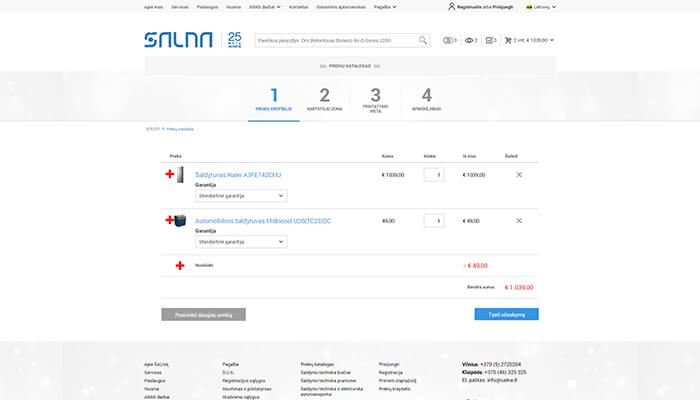Click the SALNA breadcrumb link
Screen dimensions: 700x400
pos(153,129)
